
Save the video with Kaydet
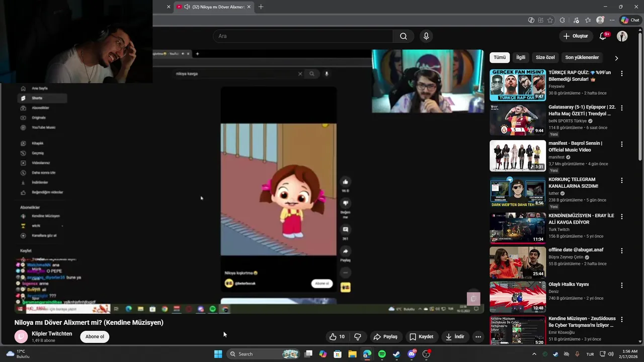coord(421,337)
